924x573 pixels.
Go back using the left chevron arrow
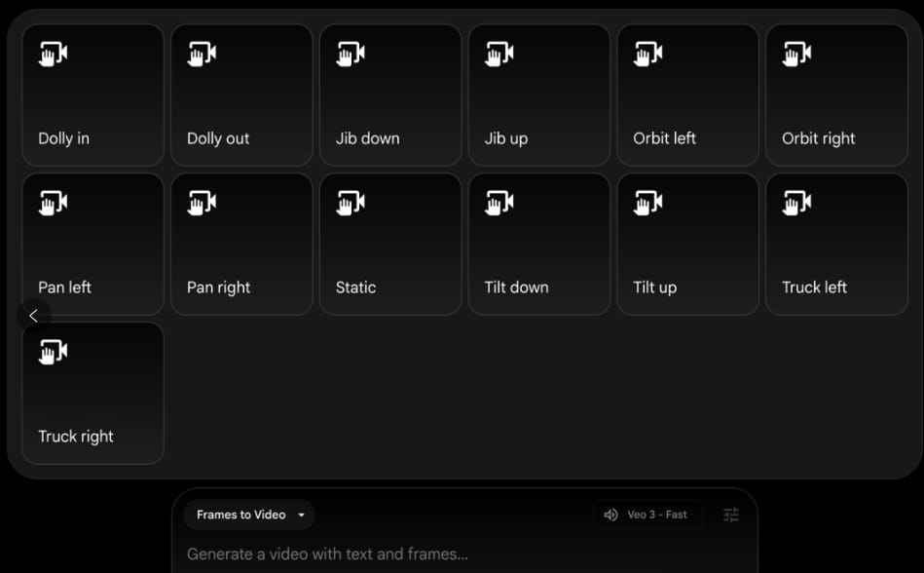click(x=33, y=316)
